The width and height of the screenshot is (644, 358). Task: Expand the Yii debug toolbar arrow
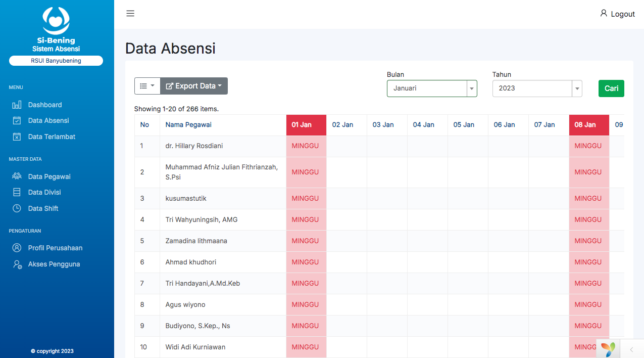coord(631,349)
